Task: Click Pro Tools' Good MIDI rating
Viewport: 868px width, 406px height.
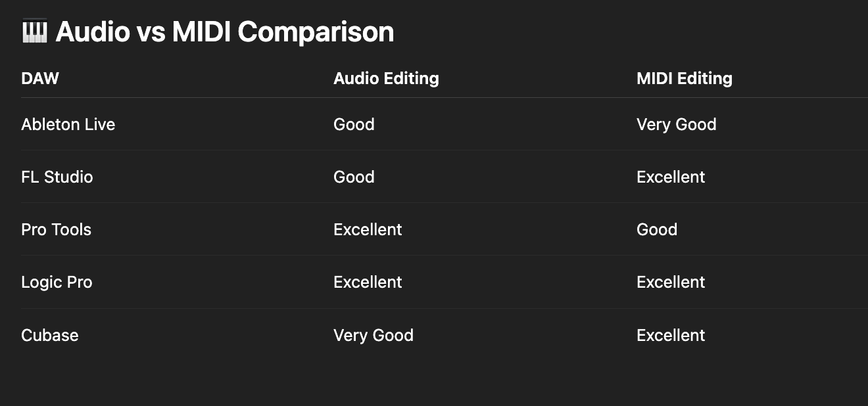Action: coord(657,229)
